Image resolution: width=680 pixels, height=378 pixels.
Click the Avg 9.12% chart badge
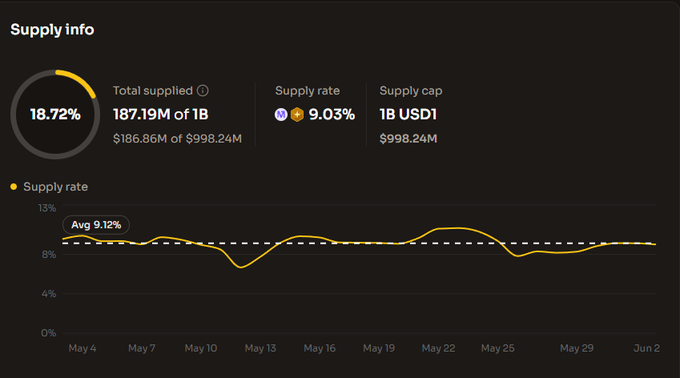pos(96,225)
